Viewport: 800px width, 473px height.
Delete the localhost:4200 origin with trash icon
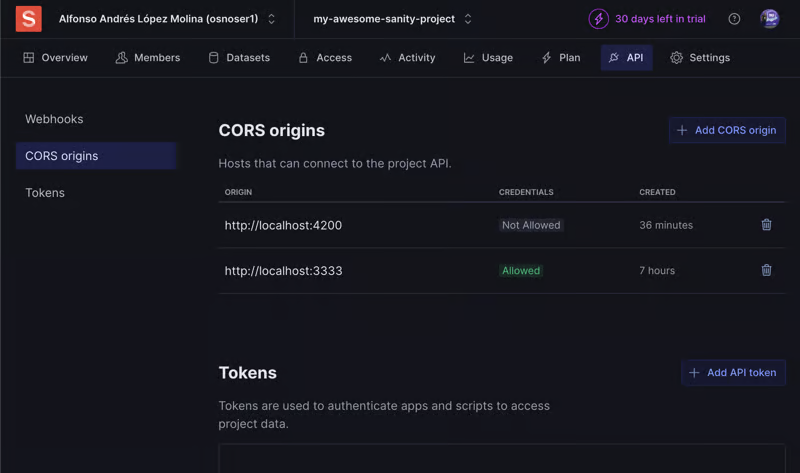pyautogui.click(x=766, y=225)
